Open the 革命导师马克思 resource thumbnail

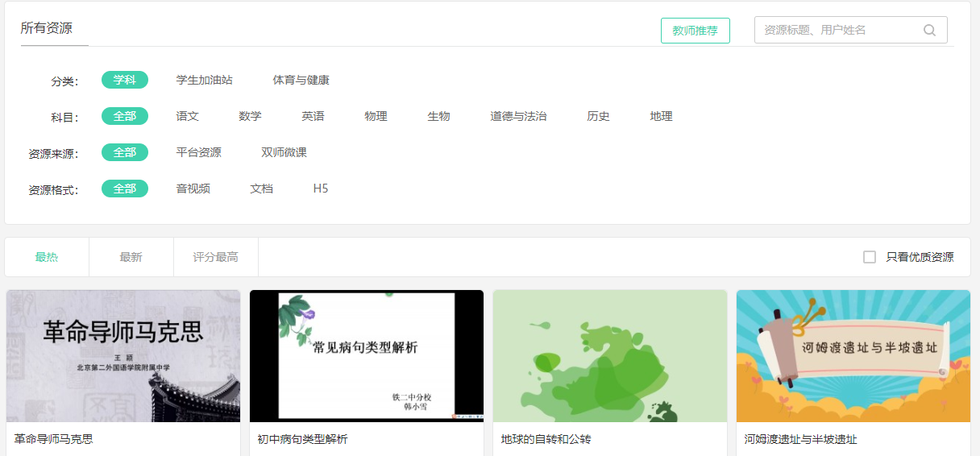click(x=123, y=355)
